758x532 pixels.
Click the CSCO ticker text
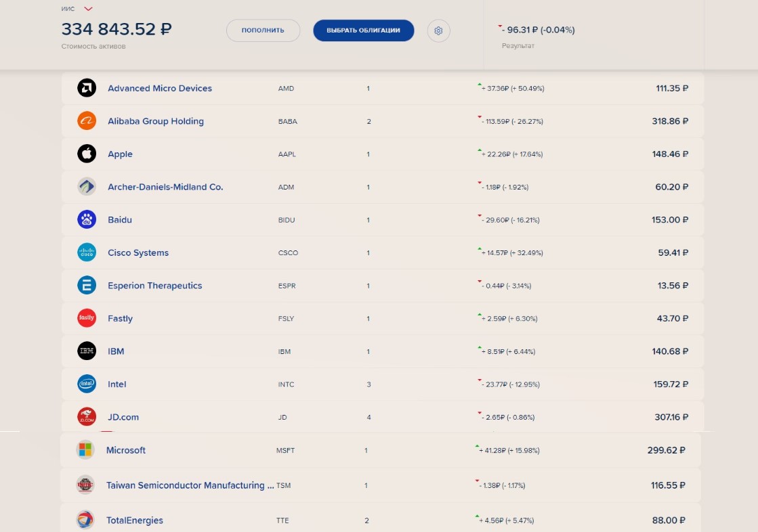[x=288, y=252]
